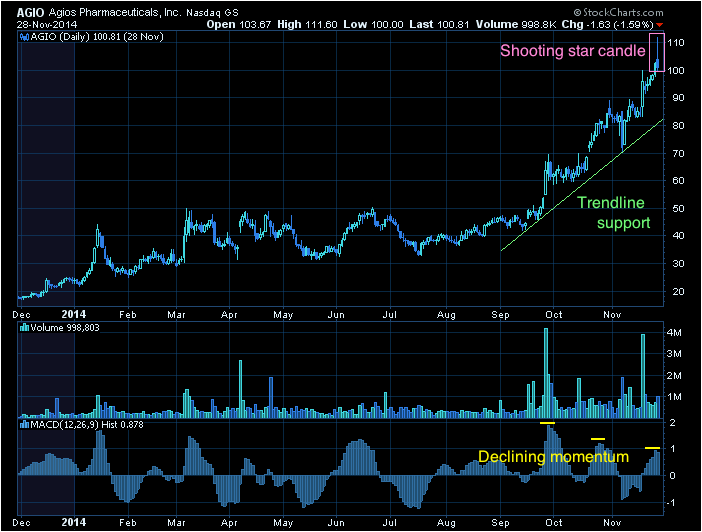Image resolution: width=702 pixels, height=532 pixels.
Task: Click the tallest volume bar near 4M
Action: 546,373
